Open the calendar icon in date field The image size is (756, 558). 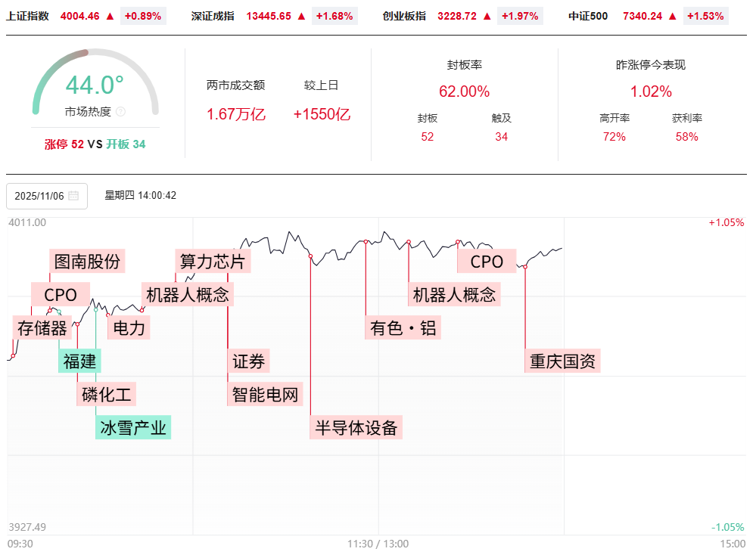coord(73,196)
